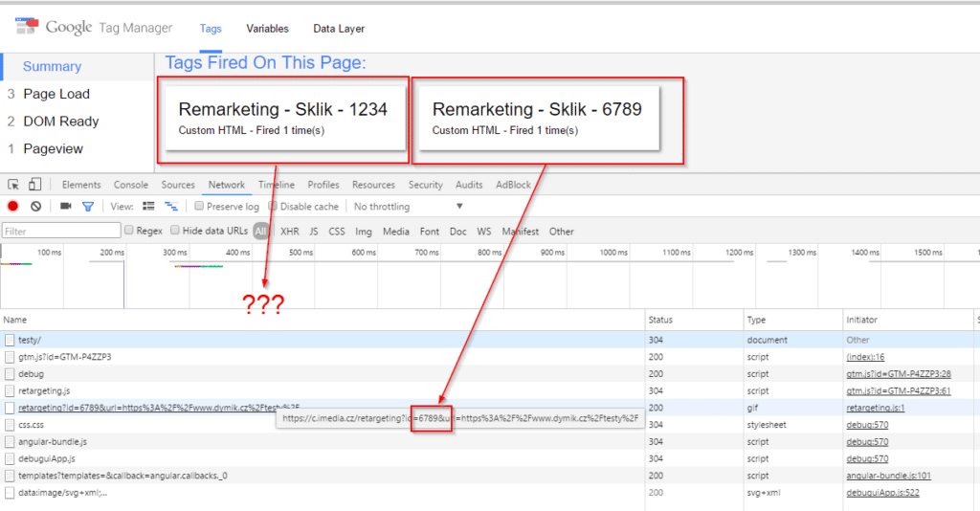Switch to the Security devtools tab

[426, 185]
